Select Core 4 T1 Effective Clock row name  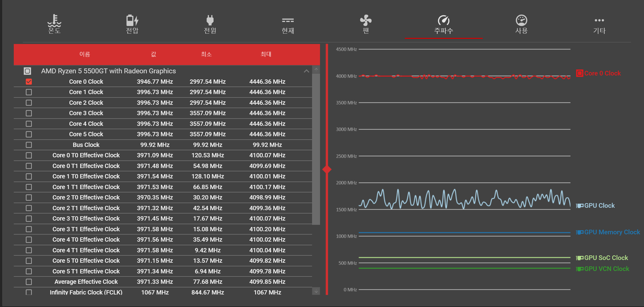coord(86,250)
